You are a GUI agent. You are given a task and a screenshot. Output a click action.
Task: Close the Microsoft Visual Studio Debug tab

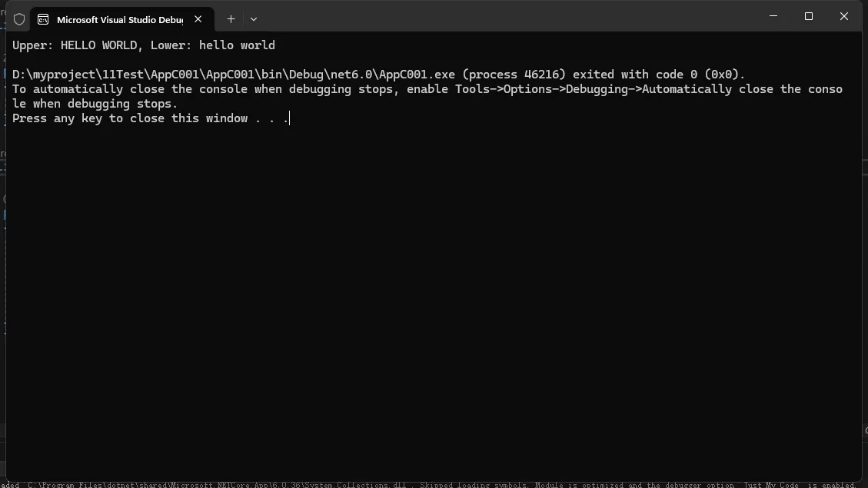[x=198, y=18]
